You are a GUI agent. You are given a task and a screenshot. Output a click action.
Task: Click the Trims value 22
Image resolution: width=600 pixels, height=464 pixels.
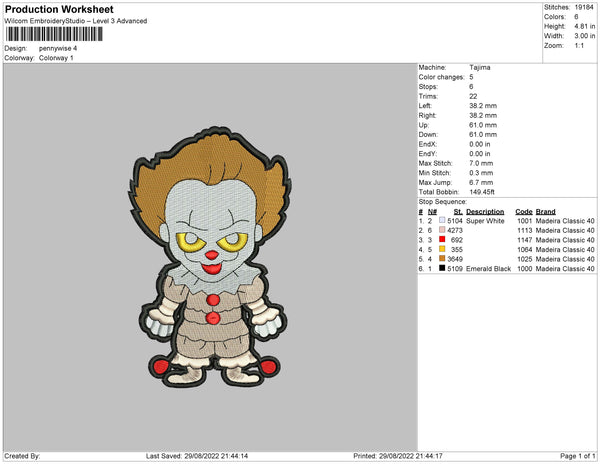point(473,96)
